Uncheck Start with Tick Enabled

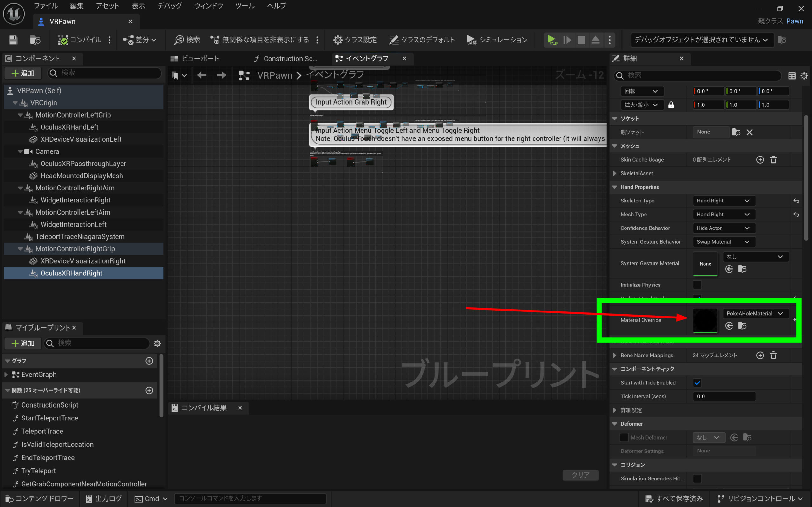tap(697, 382)
